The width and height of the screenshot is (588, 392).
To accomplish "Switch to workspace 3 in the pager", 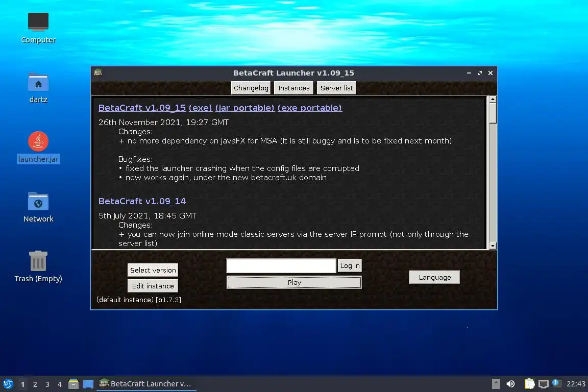I will coord(47,384).
